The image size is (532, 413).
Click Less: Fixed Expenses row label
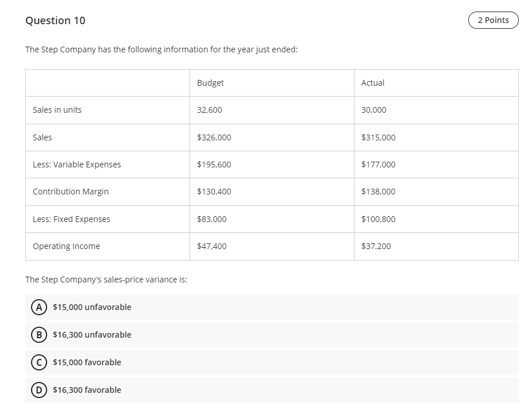coord(71,219)
